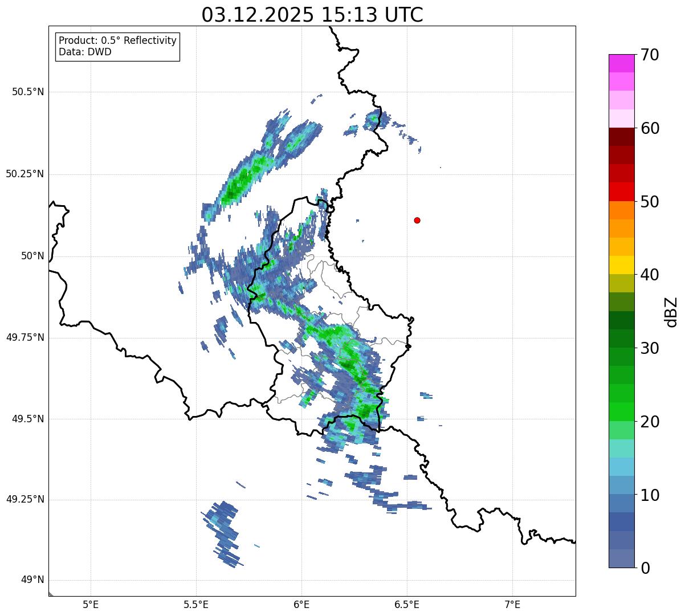Image resolution: width=685 pixels, height=616 pixels.
Task: Click the "6.5°E" longitude label
Action: [x=407, y=604]
